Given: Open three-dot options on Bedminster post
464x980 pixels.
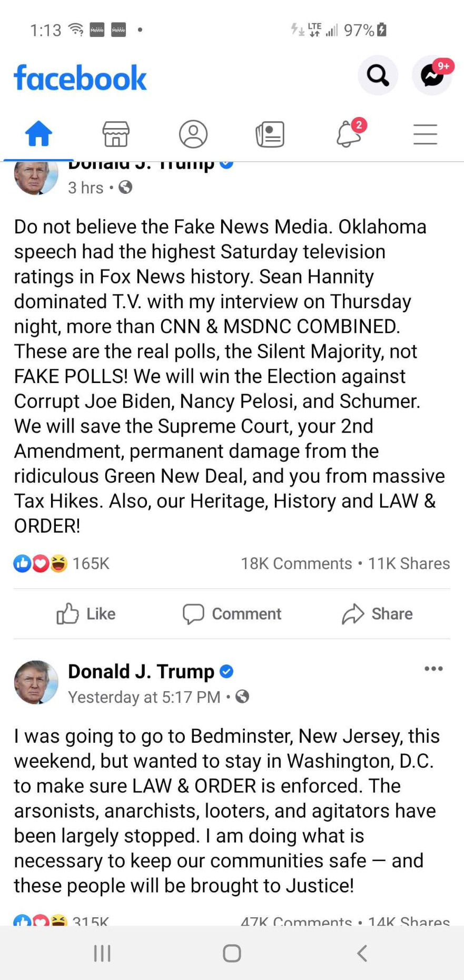Looking at the screenshot, I should point(433,669).
